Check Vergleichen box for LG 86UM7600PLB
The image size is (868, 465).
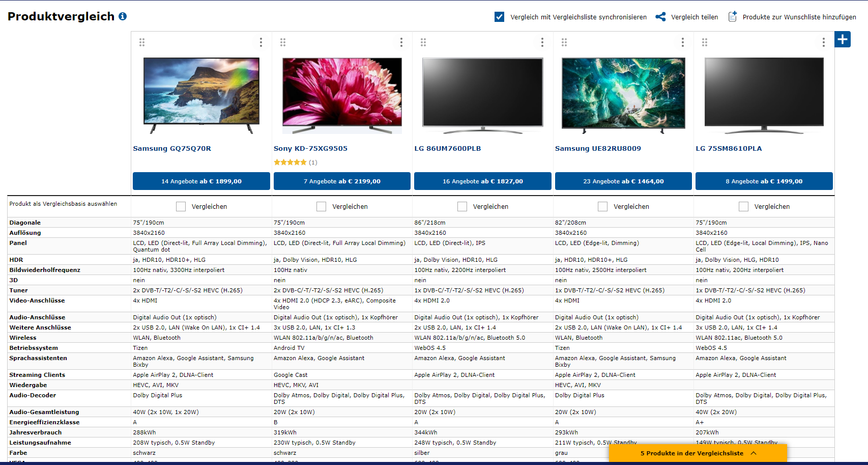tap(462, 206)
